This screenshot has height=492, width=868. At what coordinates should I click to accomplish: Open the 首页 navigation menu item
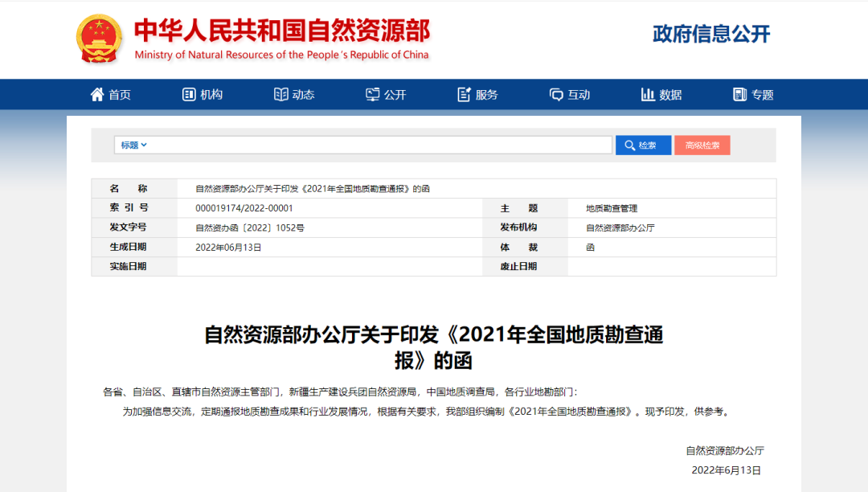(x=120, y=95)
